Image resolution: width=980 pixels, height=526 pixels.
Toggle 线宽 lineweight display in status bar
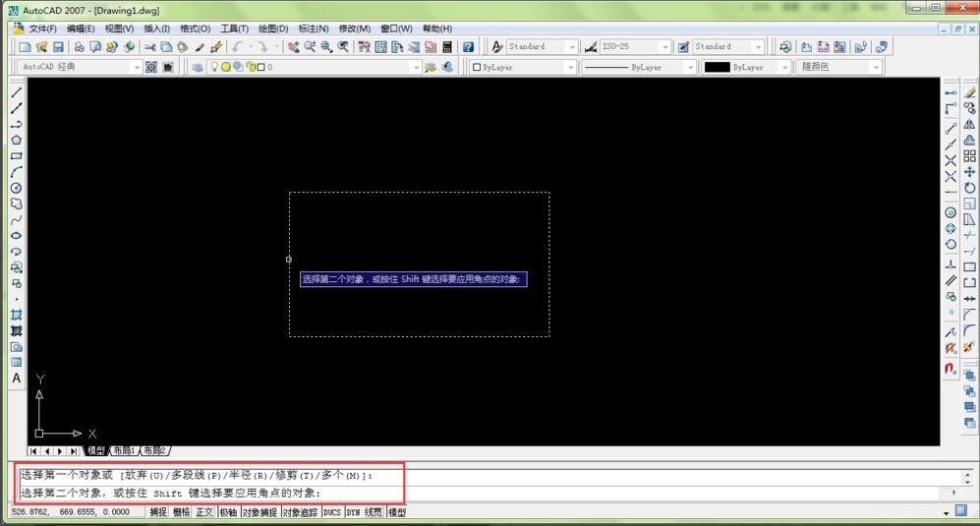374,512
